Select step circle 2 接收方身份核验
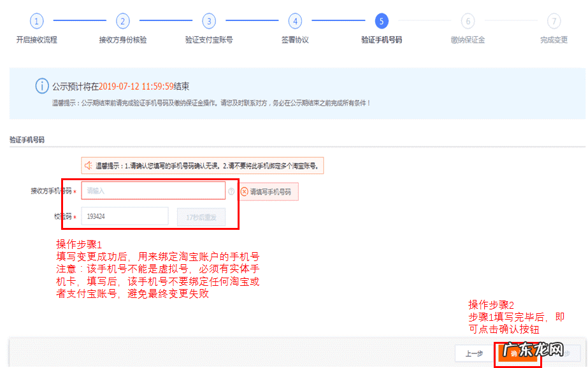 coord(122,21)
